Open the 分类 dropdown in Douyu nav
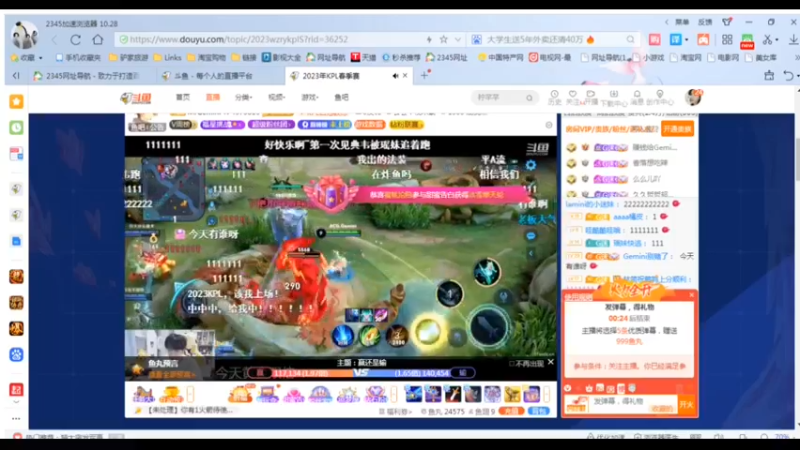Viewport: 800px width, 450px height. (243, 97)
